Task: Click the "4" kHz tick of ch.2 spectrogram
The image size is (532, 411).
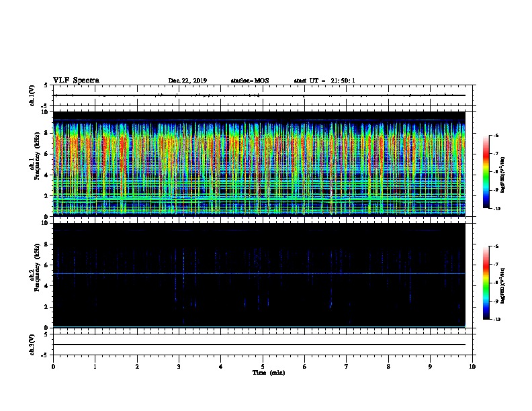Action: 47,286
